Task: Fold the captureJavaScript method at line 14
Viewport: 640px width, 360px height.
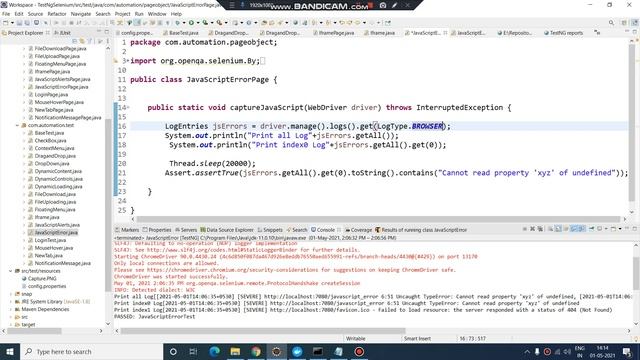Action: point(128,108)
